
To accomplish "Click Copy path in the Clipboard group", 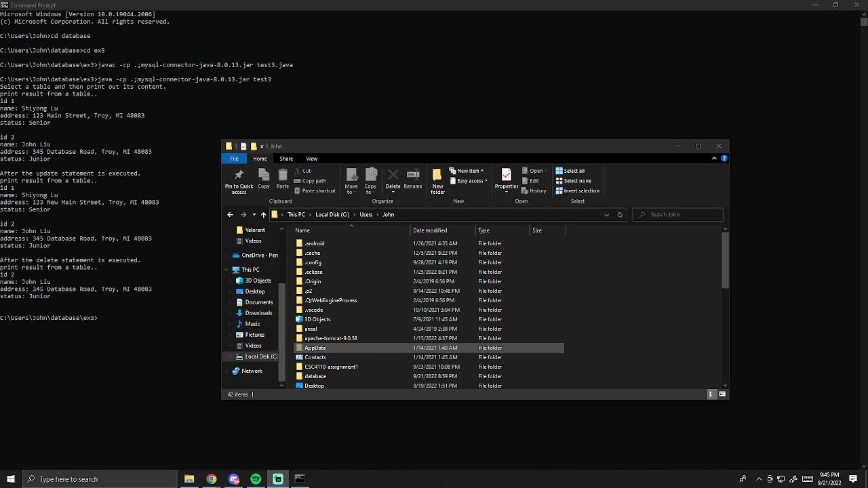I will point(311,181).
